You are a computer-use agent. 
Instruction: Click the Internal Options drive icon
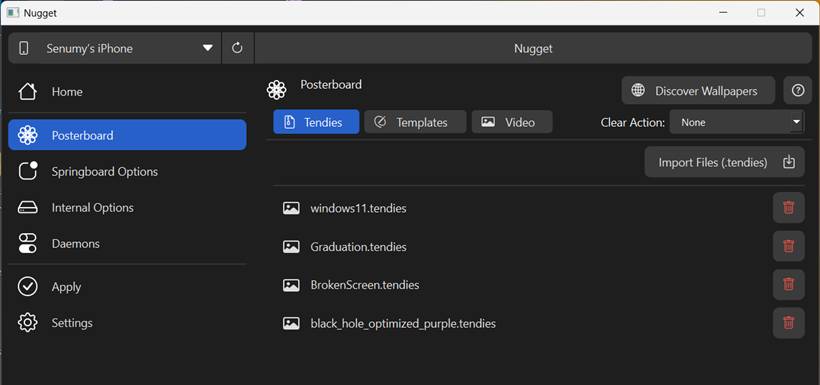coord(27,208)
